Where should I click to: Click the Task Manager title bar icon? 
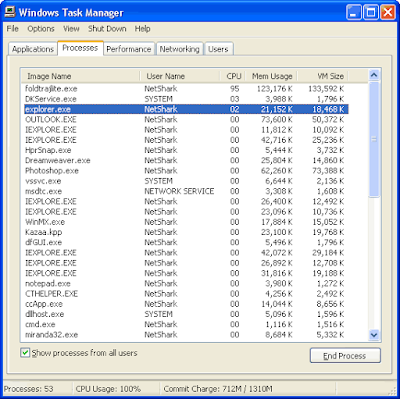coord(10,12)
